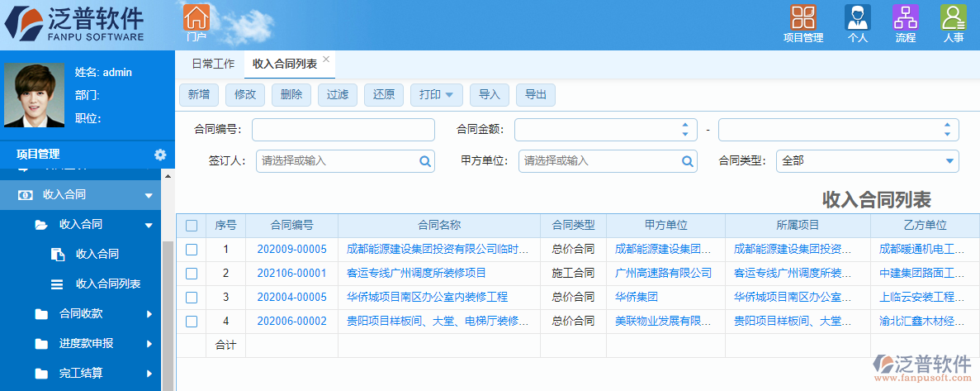Click the money icon next to 收入合同
Screen dimensions: 980x391
click(x=25, y=195)
